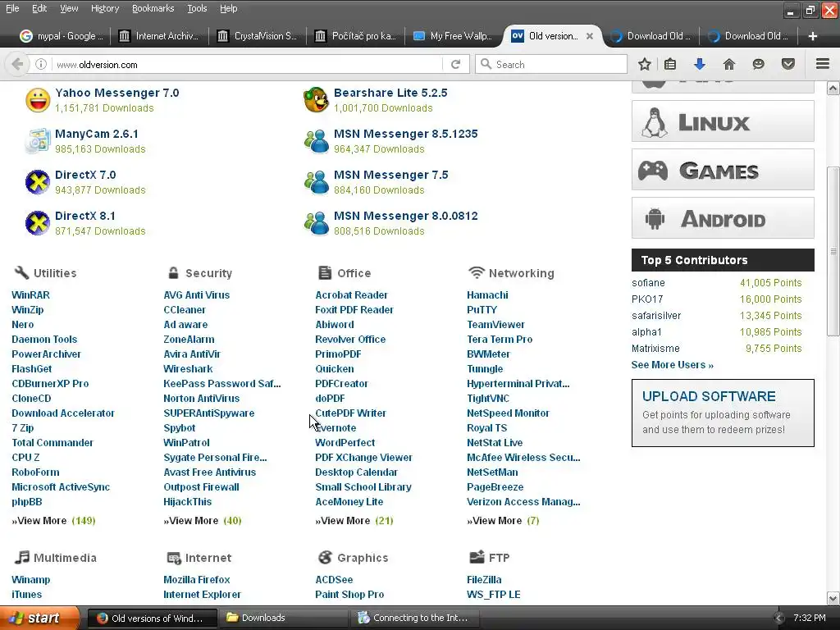
Task: Click the site info icon in address bar
Action: point(41,64)
